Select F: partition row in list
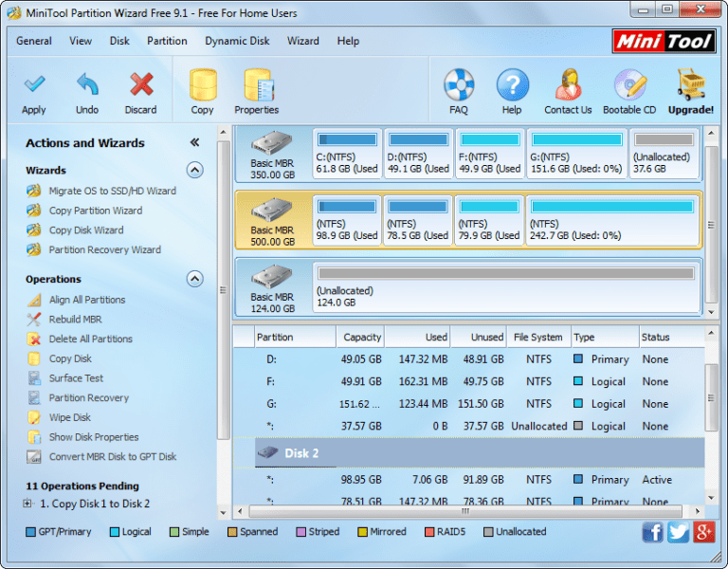Viewport: 728px width, 569px height. tap(468, 381)
